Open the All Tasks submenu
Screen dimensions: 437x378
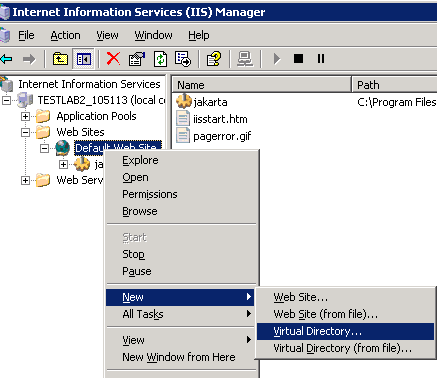(181, 314)
